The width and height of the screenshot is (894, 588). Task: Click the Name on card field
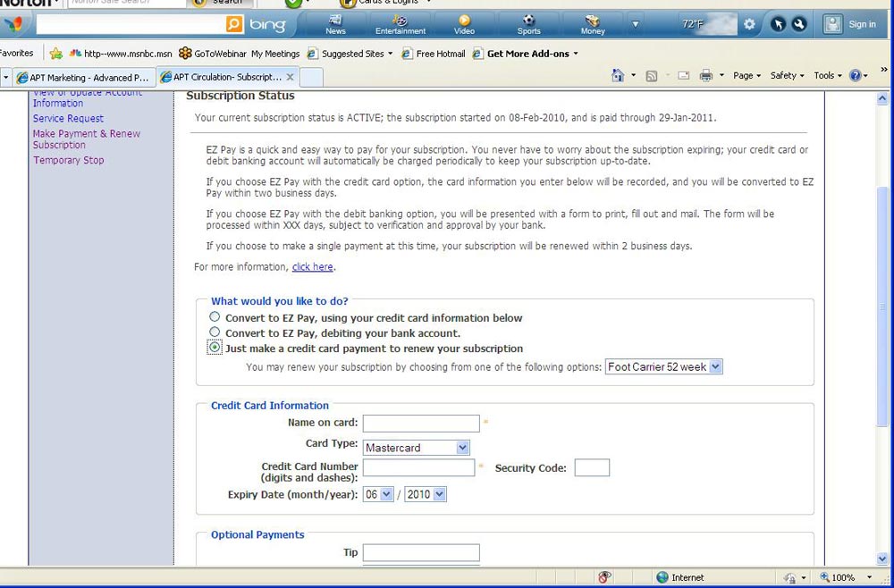point(421,424)
